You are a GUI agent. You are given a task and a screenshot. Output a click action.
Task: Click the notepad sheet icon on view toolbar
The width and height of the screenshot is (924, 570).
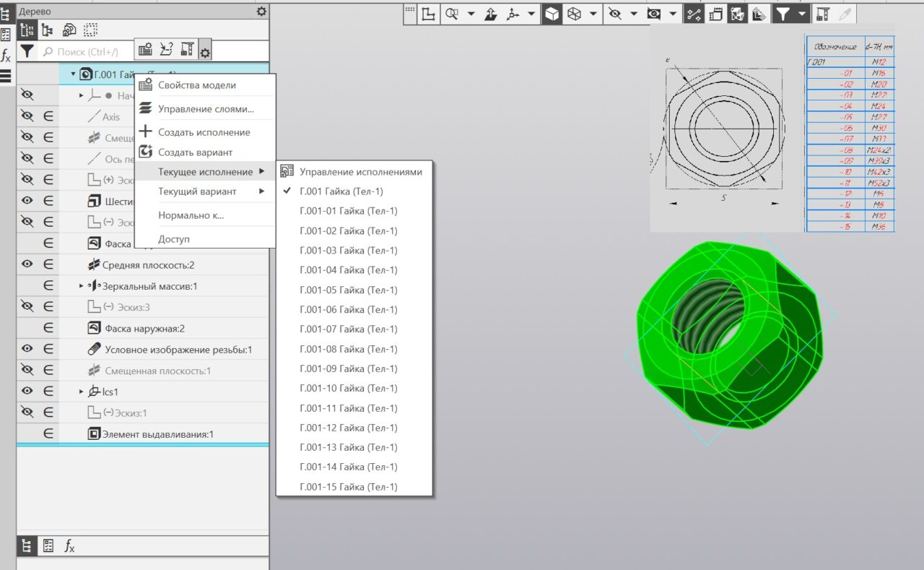pos(716,14)
